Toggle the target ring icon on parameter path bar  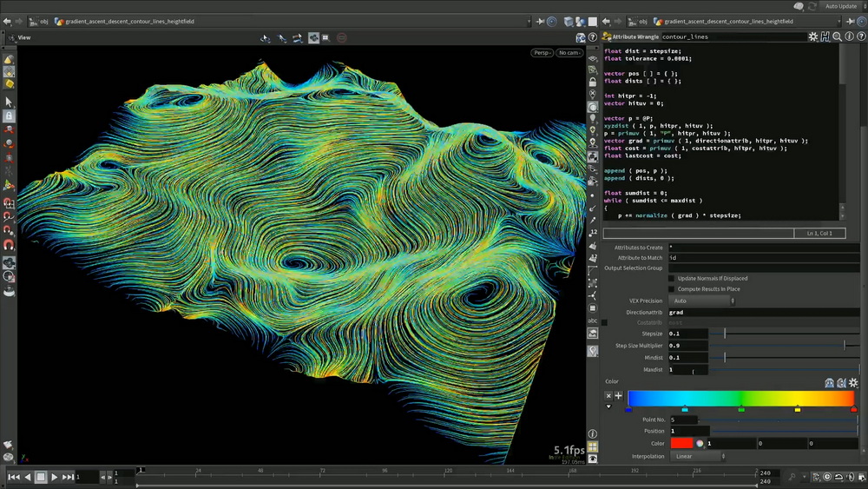[x=862, y=21]
